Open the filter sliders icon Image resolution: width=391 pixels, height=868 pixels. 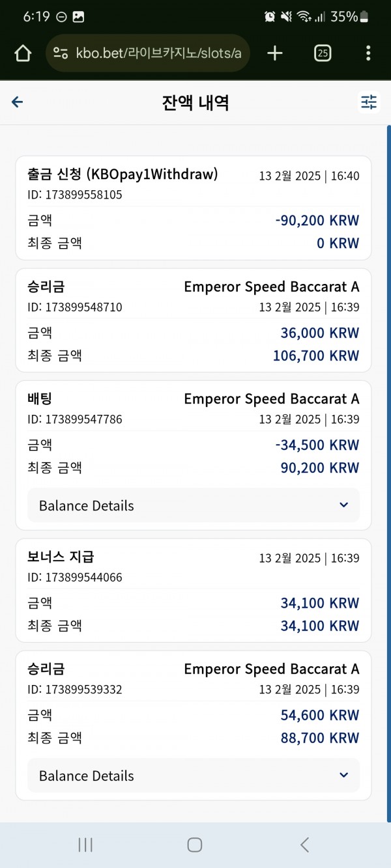point(369,102)
